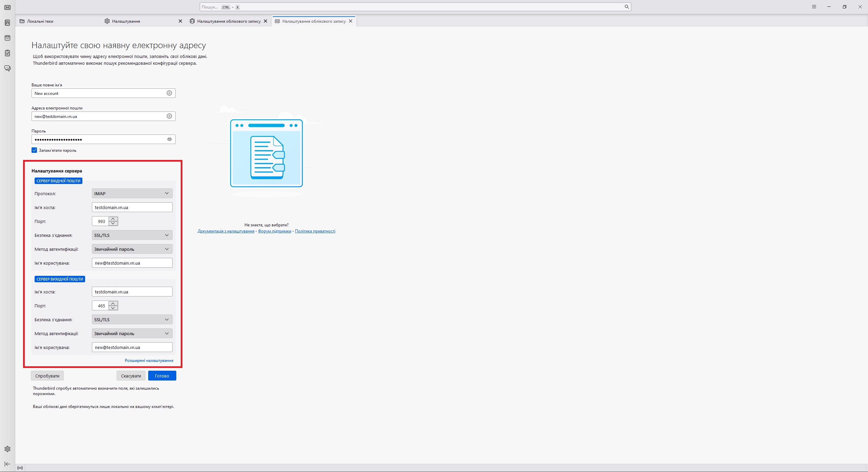Open settings gear in spaces toolbar

pos(7,449)
